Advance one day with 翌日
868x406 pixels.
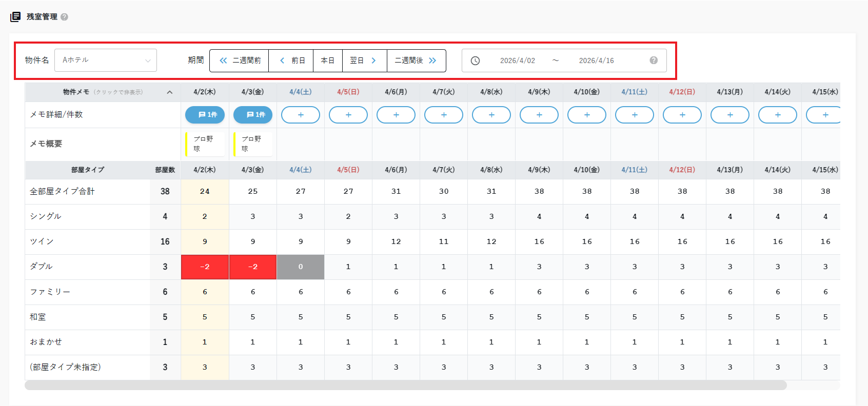(364, 60)
